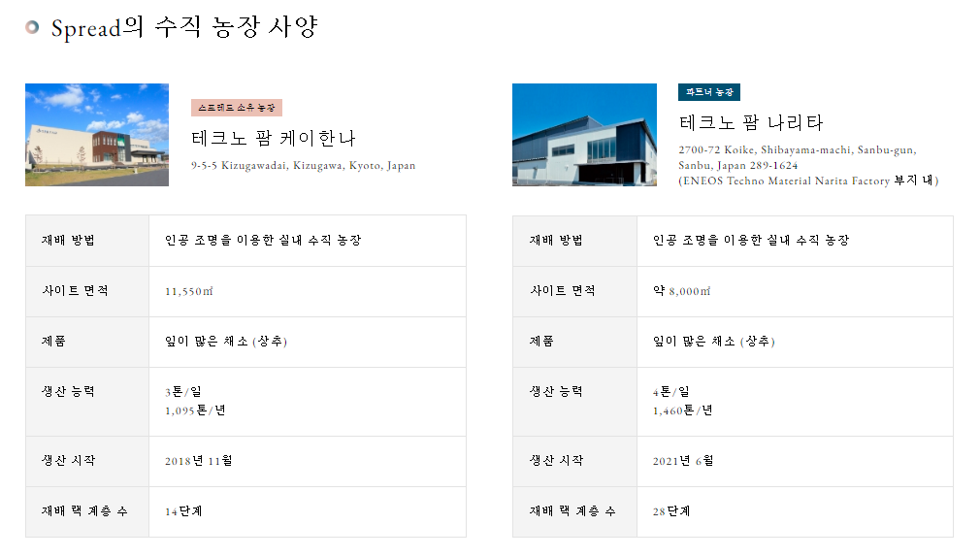Click Keihanna cultivation method value cell

click(x=308, y=241)
